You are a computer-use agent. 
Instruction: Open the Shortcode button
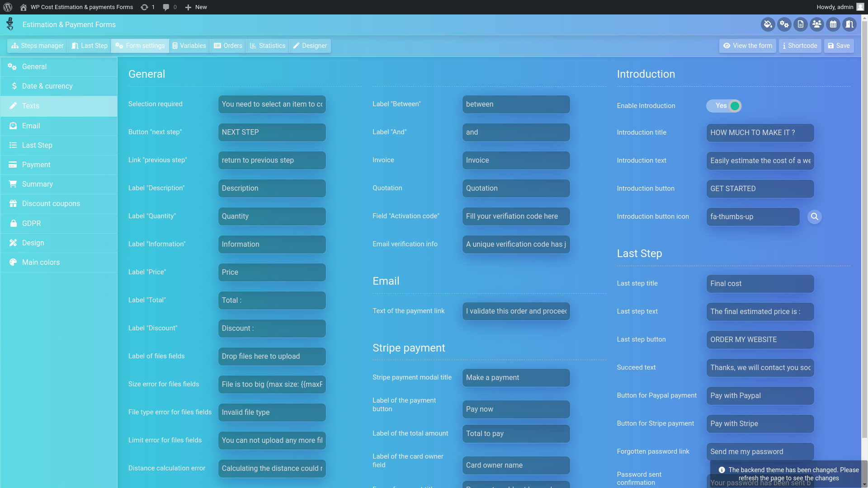tap(800, 46)
